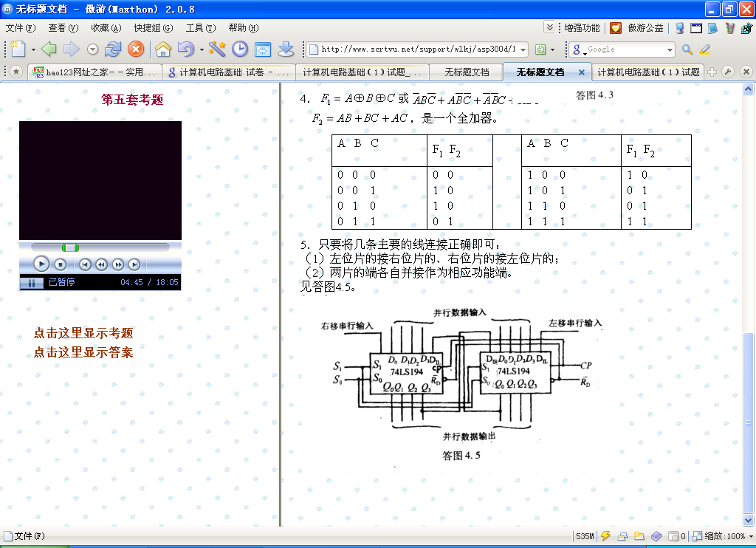Click the New page toolbar icon
The width and height of the screenshot is (756, 548).
[x=18, y=49]
